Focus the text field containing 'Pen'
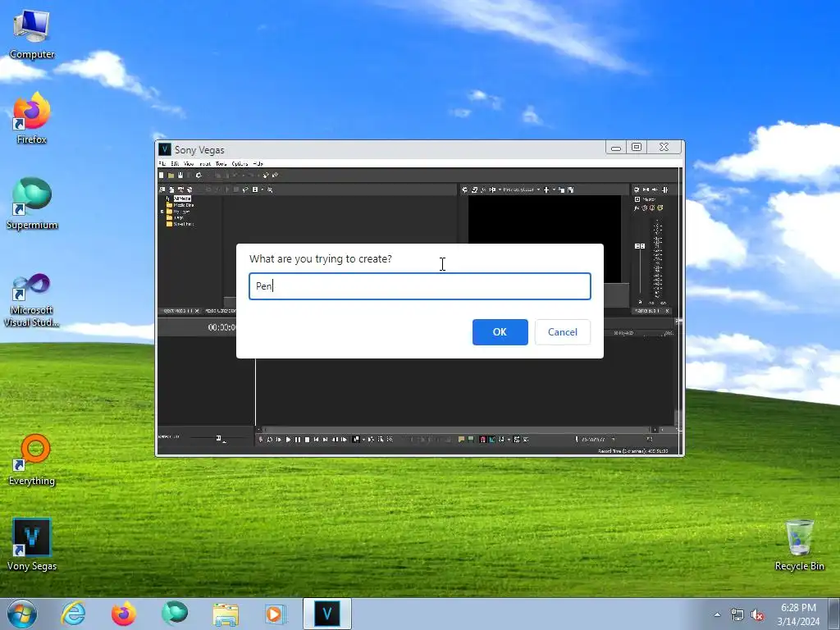Viewport: 840px width, 630px height. click(x=420, y=286)
